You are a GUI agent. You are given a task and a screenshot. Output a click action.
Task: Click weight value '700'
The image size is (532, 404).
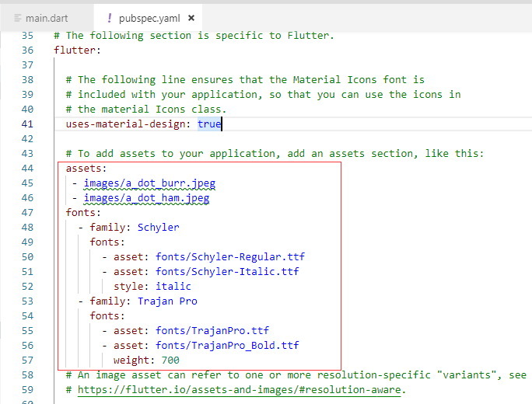click(170, 360)
